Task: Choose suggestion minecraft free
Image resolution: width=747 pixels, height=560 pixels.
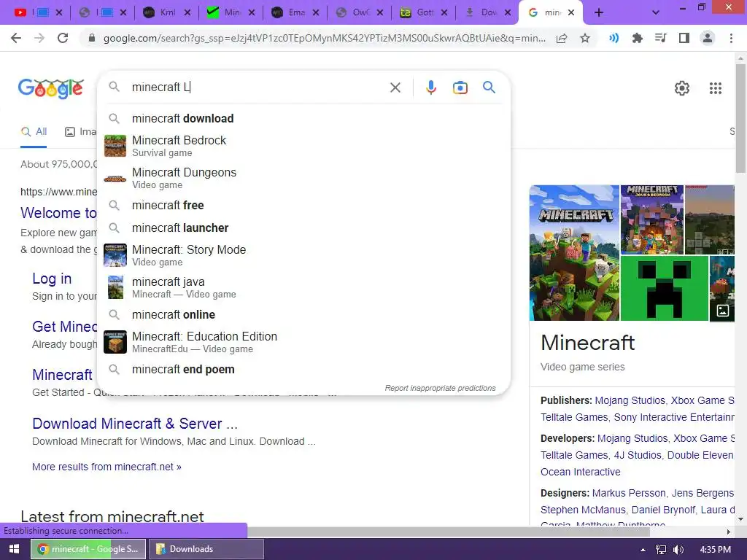Action: (304, 205)
